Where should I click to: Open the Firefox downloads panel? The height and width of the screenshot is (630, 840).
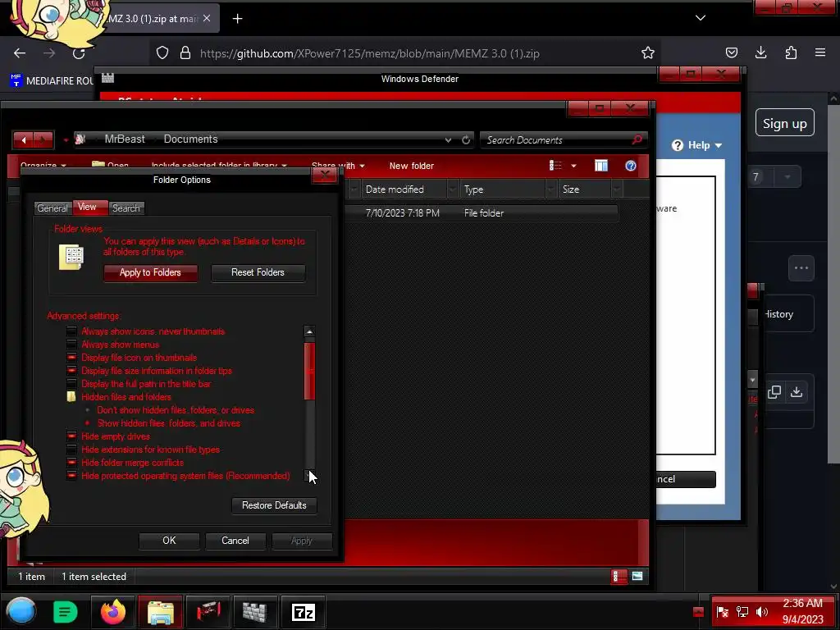[x=760, y=52]
